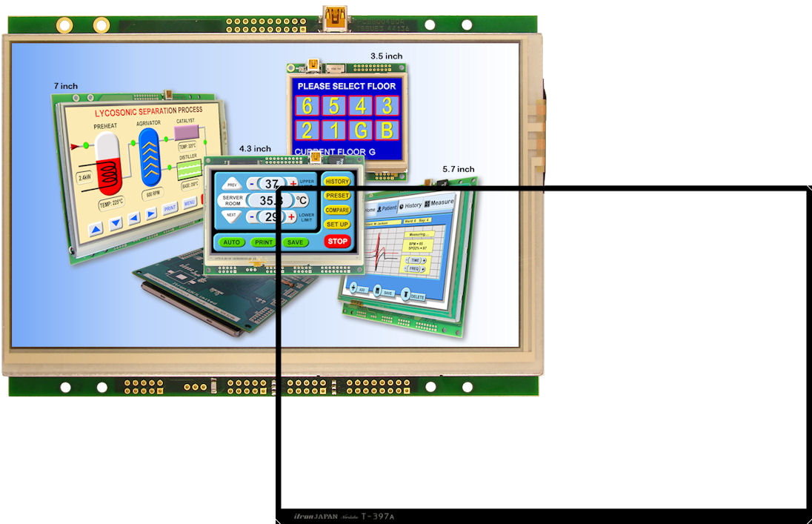Tap the blue down arrow on 7 inch display
812x524 pixels.
click(x=116, y=223)
